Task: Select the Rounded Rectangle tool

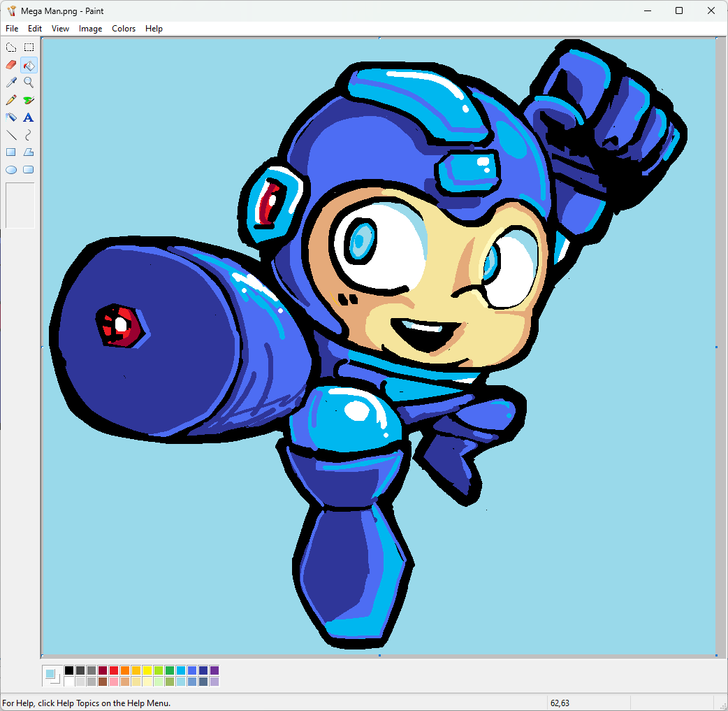Action: pyautogui.click(x=29, y=169)
